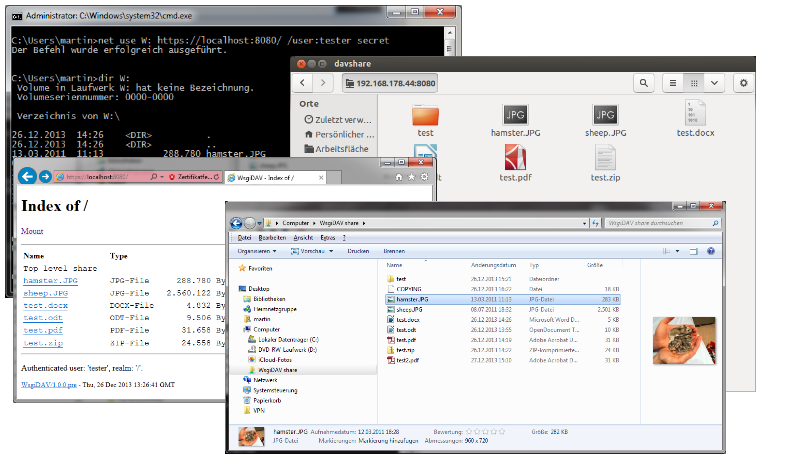Open the search icon in davshare window
The height and width of the screenshot is (469, 795).
pos(644,83)
